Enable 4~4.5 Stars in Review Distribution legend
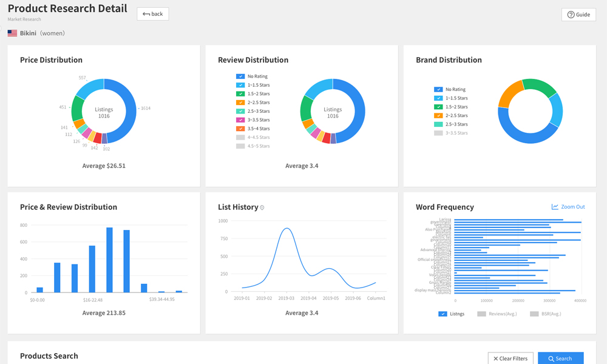 [240, 137]
